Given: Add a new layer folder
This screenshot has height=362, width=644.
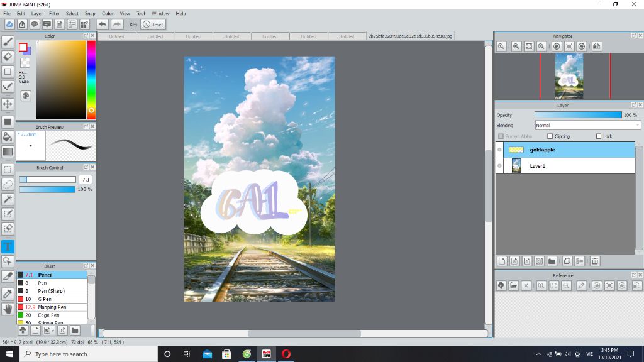Looking at the screenshot, I should pyautogui.click(x=552, y=261).
